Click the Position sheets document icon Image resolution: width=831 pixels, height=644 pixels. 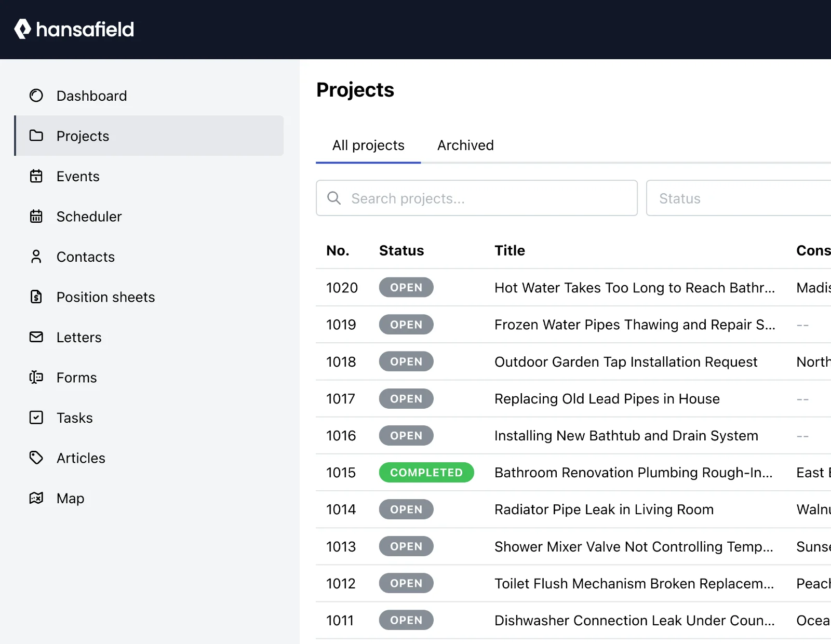pyautogui.click(x=36, y=297)
